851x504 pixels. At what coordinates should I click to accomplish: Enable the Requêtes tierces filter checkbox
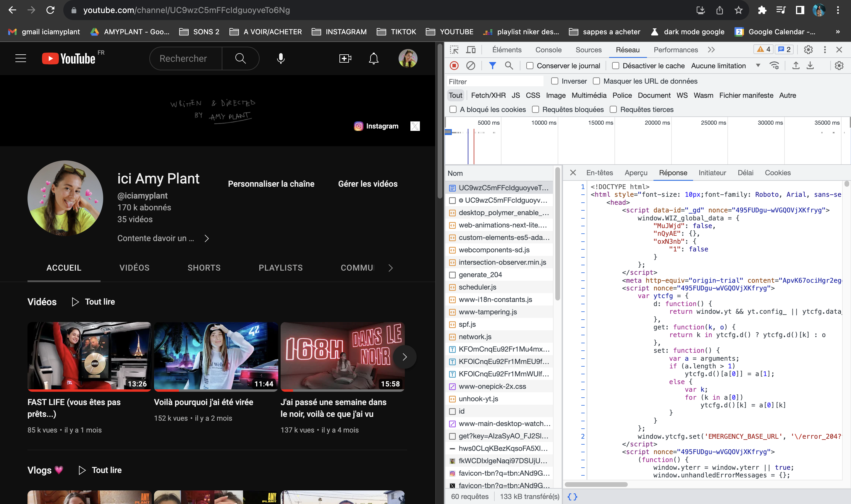614,109
